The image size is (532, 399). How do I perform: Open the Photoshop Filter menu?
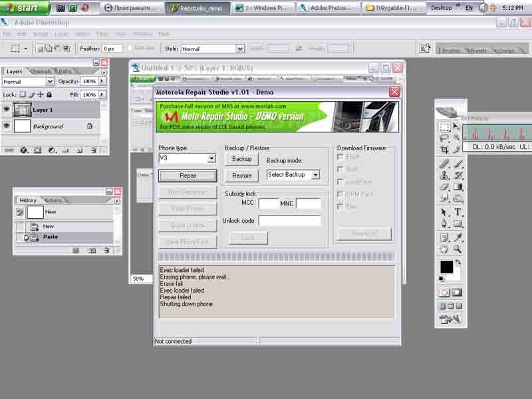[102, 35]
